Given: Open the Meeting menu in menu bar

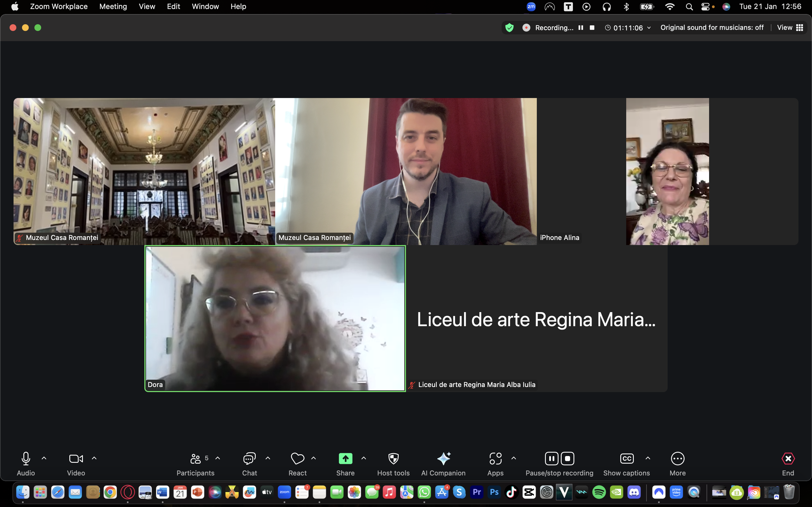Looking at the screenshot, I should click(x=113, y=6).
